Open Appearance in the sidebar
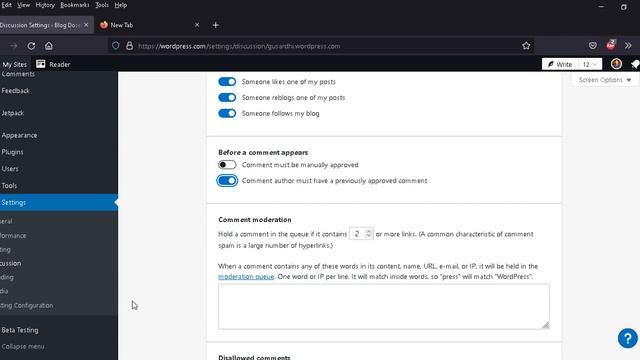 click(19, 135)
